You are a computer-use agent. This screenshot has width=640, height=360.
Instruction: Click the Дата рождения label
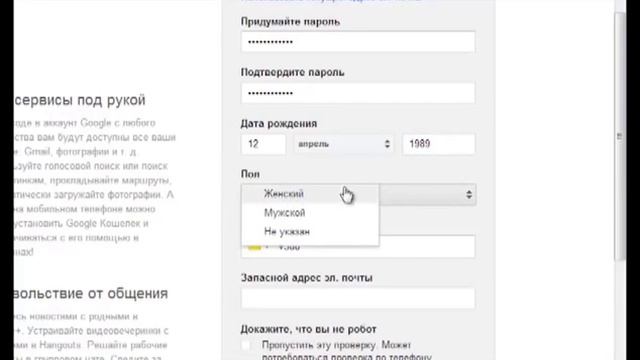click(279, 123)
